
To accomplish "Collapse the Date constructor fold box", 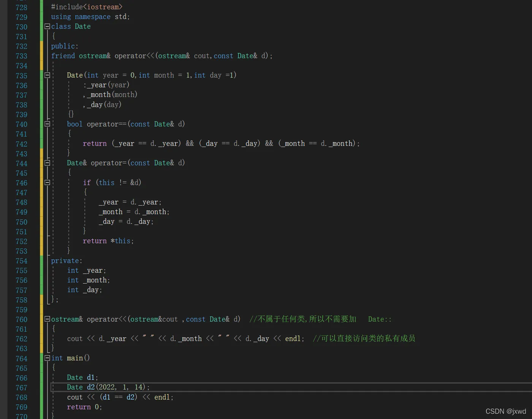I will pos(47,75).
